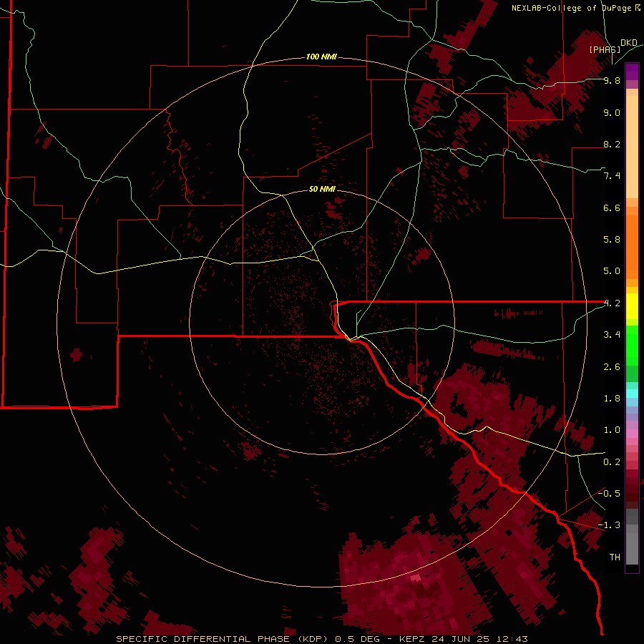644x644 pixels.
Task: Click the -1.3 value on the color scale
Action: tap(609, 525)
